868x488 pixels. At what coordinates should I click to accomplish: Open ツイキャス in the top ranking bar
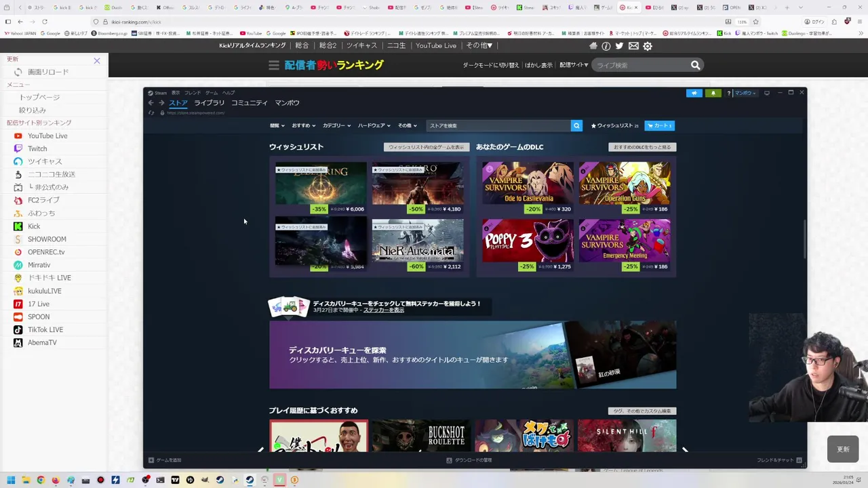(x=361, y=45)
